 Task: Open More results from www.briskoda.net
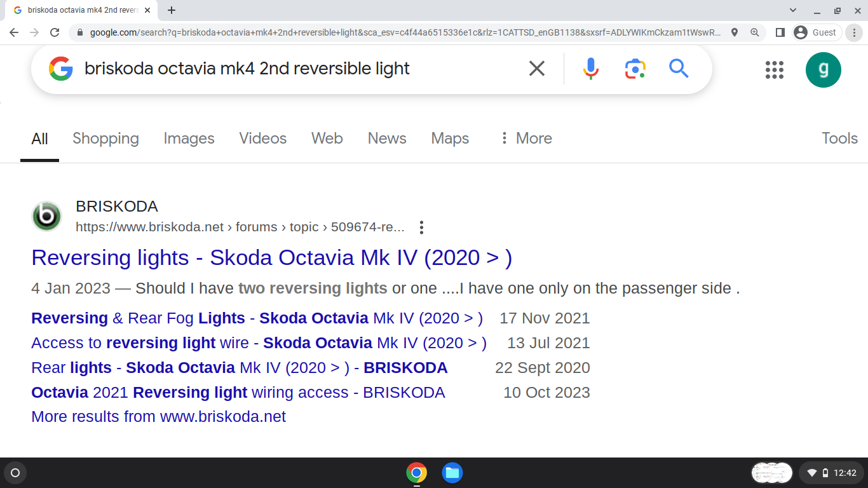point(158,417)
